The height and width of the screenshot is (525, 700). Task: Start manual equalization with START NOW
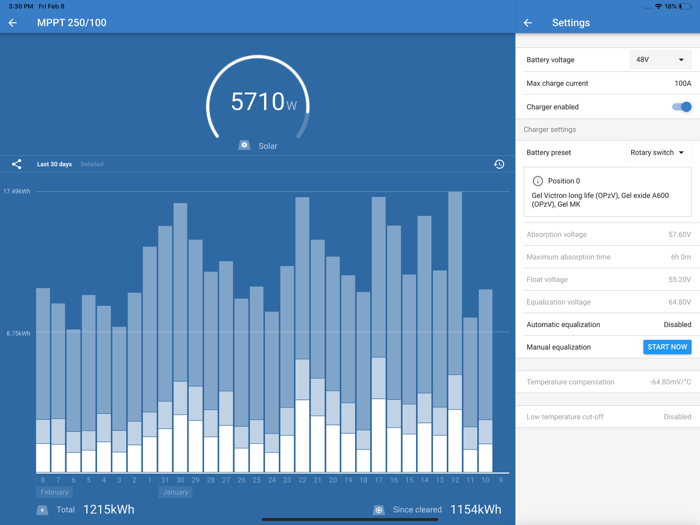point(667,347)
